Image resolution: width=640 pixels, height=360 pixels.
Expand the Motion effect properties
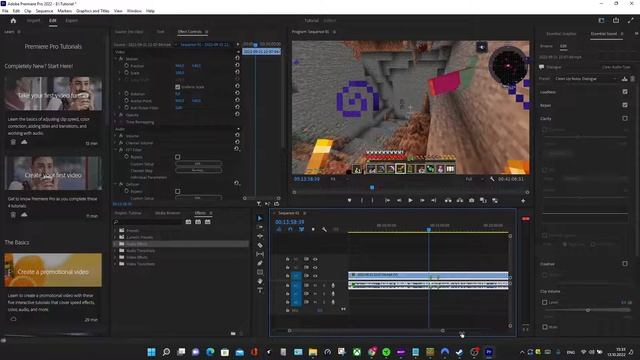[x=116, y=59]
